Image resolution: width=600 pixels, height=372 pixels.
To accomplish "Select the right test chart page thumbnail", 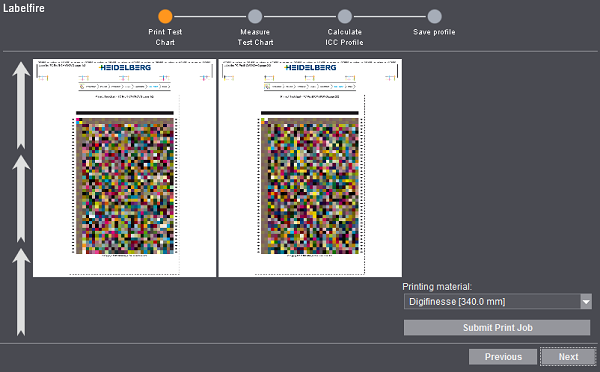I will click(310, 168).
